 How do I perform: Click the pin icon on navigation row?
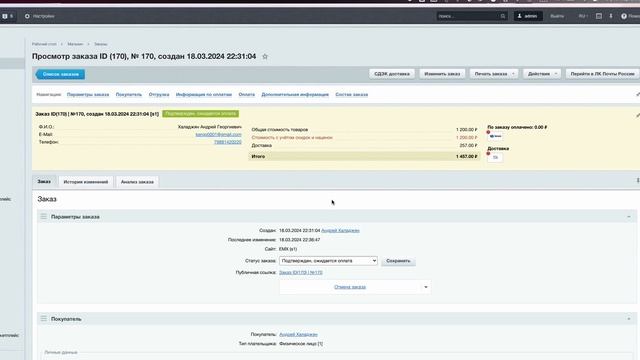[x=638, y=94]
